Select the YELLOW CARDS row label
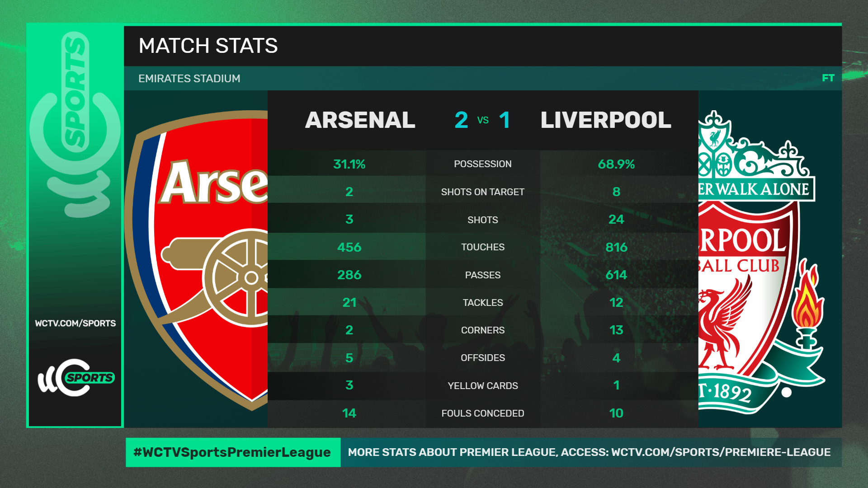 point(482,386)
